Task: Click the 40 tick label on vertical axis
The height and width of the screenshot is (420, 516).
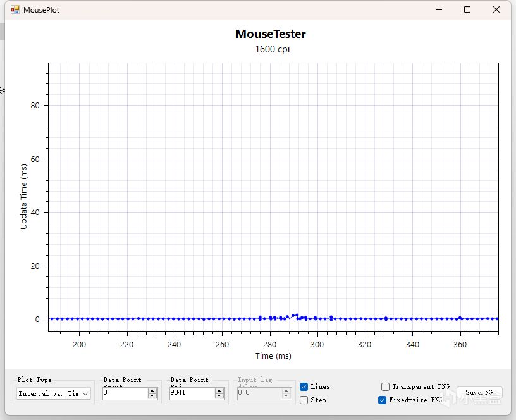Action: point(35,213)
